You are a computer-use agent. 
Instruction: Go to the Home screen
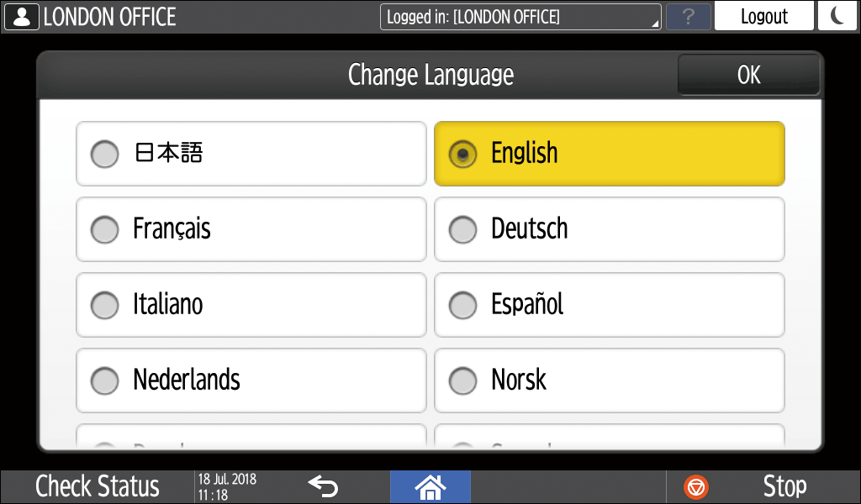tap(430, 486)
